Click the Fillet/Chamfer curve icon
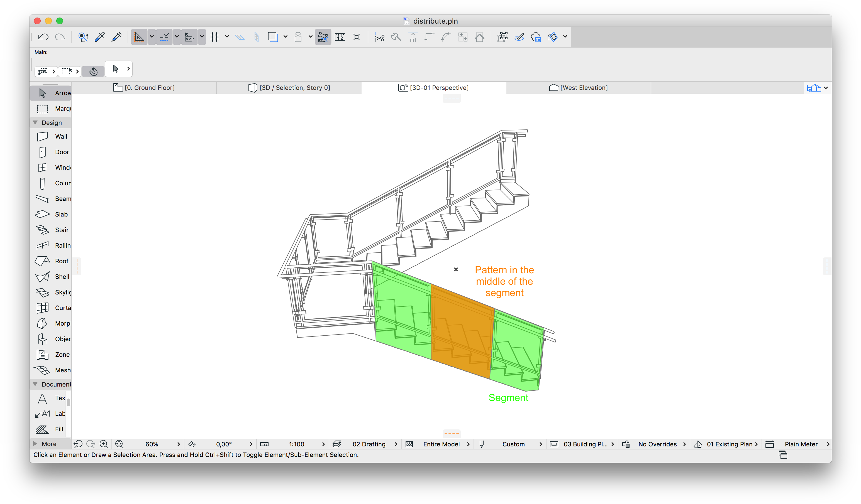 446,37
